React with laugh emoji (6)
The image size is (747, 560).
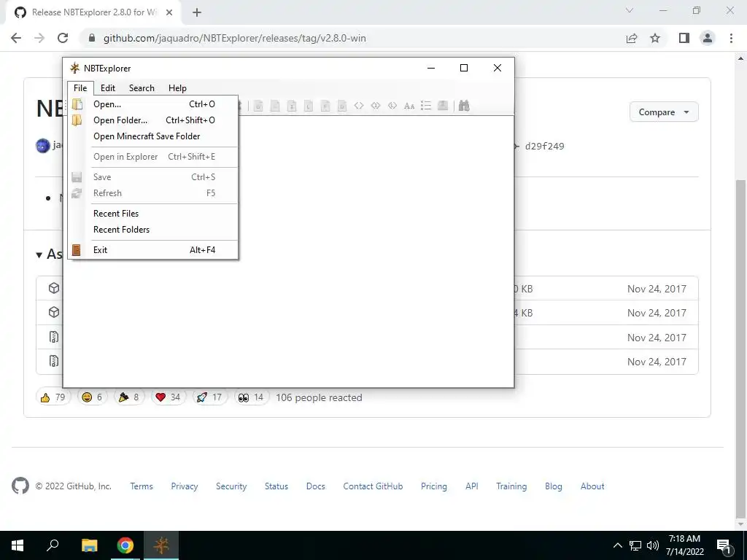[92, 397]
